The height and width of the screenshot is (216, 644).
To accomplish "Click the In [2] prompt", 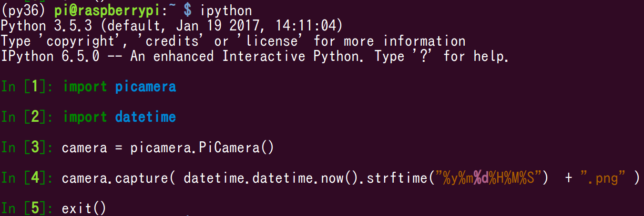I will (28, 117).
